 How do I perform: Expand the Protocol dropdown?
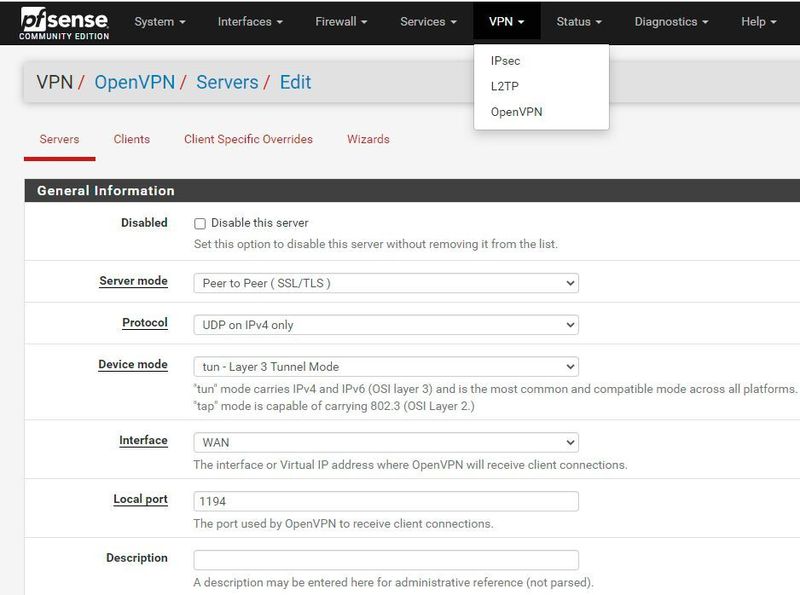click(386, 325)
